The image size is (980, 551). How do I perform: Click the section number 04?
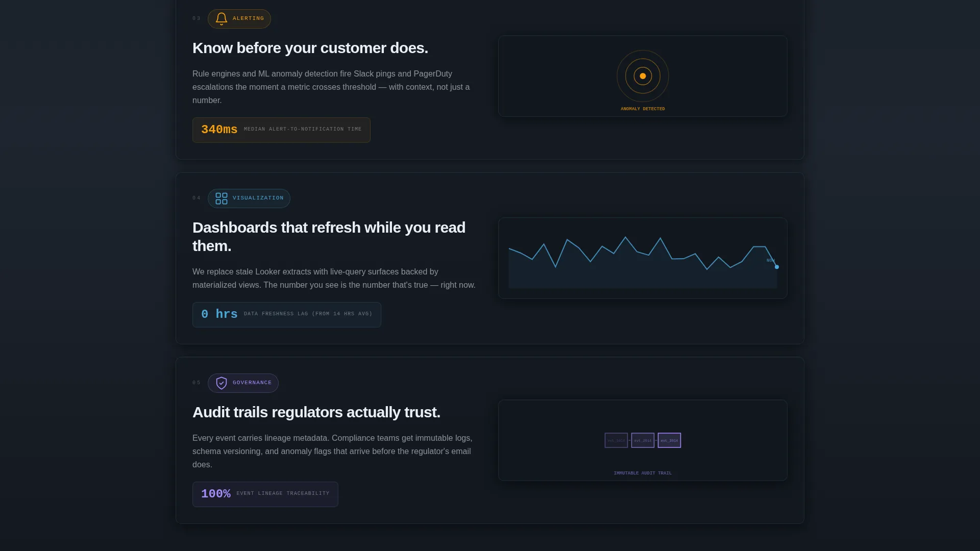click(197, 198)
